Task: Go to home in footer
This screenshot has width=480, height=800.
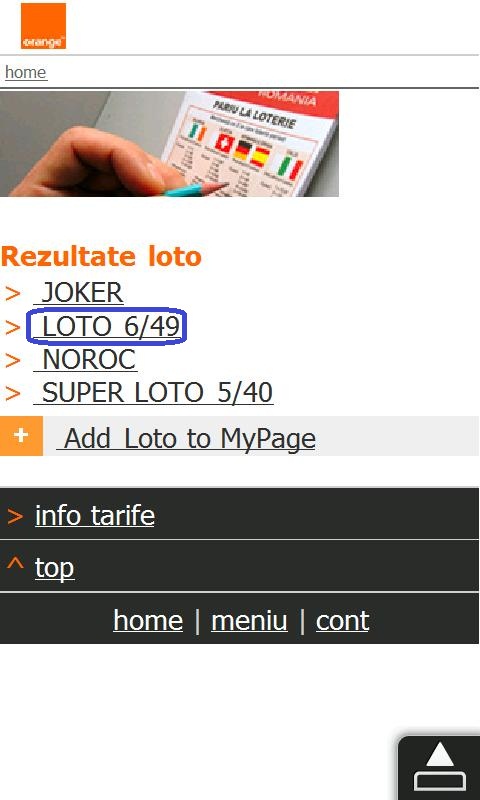Action: pos(148,620)
